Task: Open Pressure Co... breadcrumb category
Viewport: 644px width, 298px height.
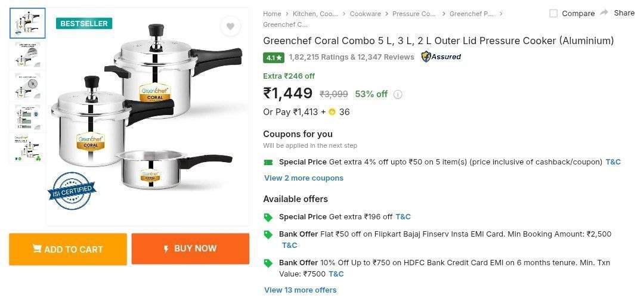Action: 414,14
